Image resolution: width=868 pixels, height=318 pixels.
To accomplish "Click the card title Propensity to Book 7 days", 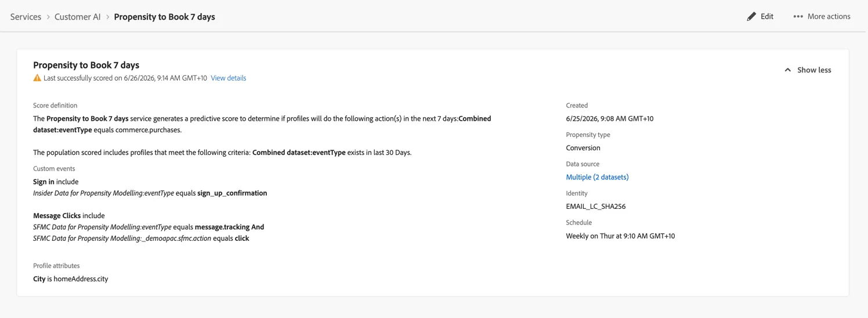I will point(86,65).
